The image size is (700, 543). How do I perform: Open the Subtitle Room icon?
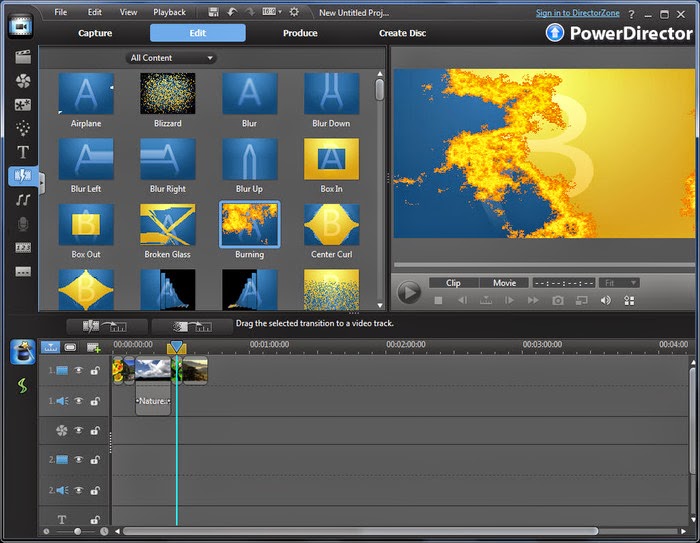(x=23, y=271)
